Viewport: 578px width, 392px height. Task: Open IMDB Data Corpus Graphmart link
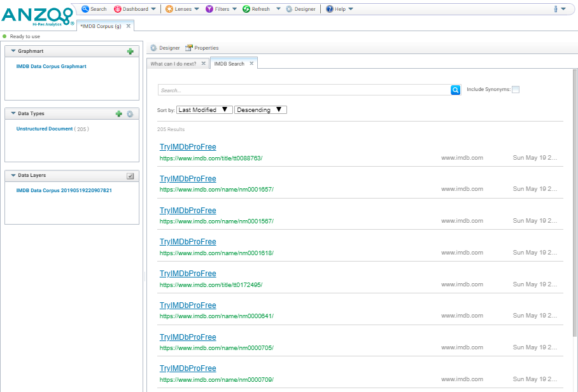coord(51,66)
